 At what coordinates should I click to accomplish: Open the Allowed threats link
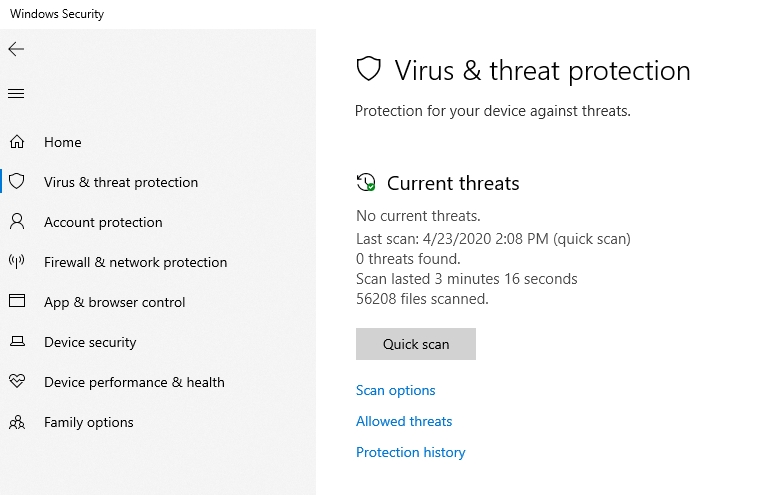[x=404, y=422]
